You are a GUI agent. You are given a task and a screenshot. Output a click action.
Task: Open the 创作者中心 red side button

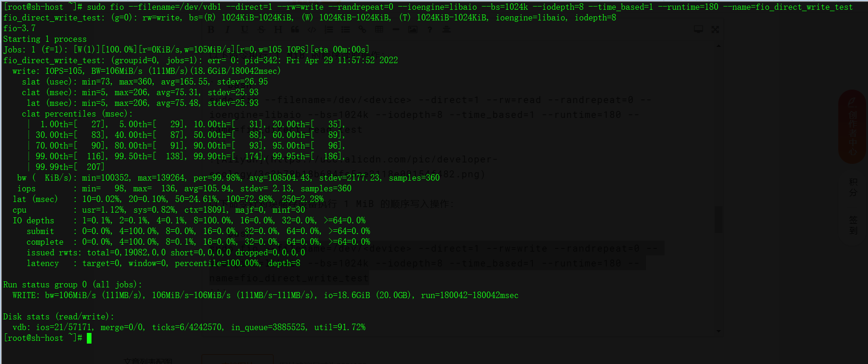pyautogui.click(x=853, y=126)
